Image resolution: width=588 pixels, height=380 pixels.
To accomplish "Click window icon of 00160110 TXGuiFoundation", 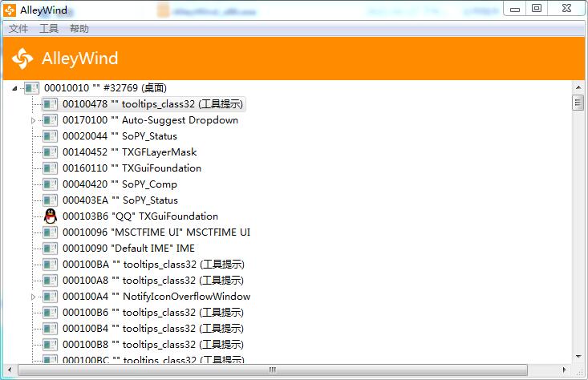I will (50, 168).
